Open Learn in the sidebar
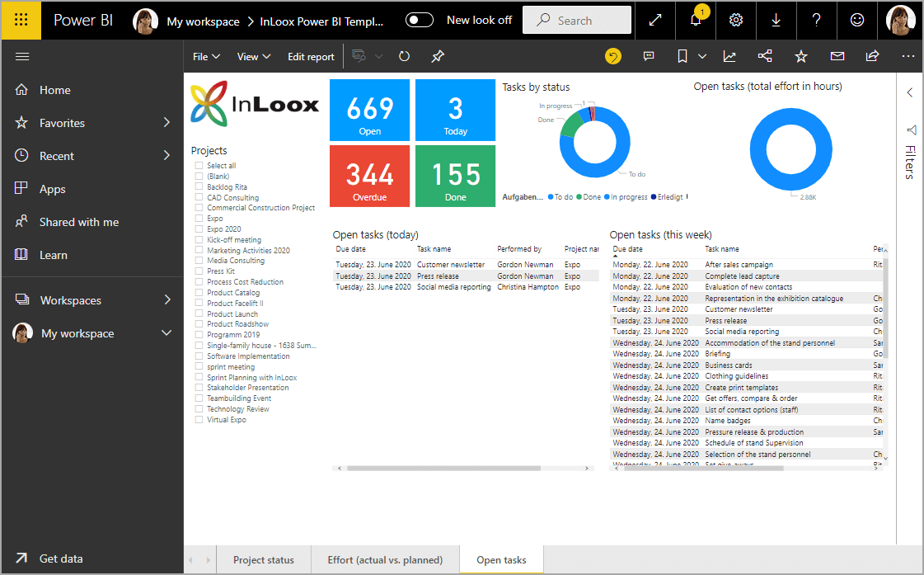The height and width of the screenshot is (575, 924). (53, 256)
